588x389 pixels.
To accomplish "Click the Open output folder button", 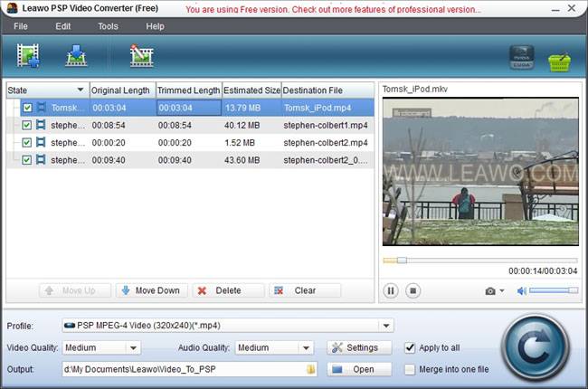I will coord(359,369).
